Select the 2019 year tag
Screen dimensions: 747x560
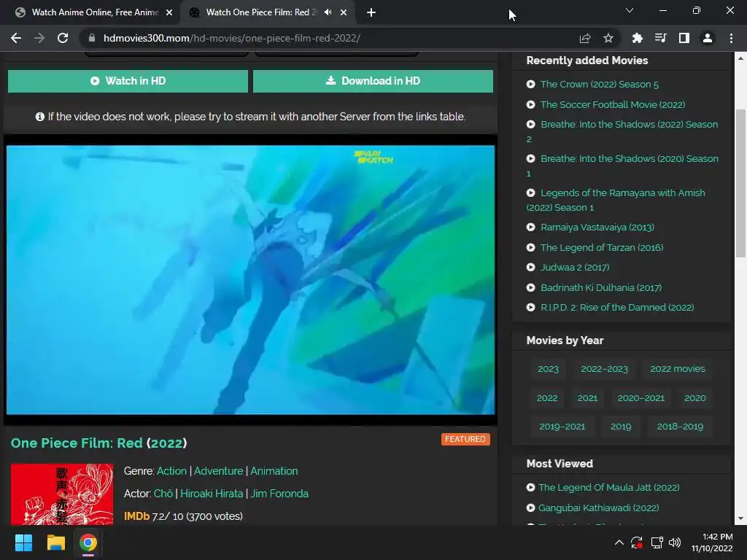pyautogui.click(x=621, y=427)
